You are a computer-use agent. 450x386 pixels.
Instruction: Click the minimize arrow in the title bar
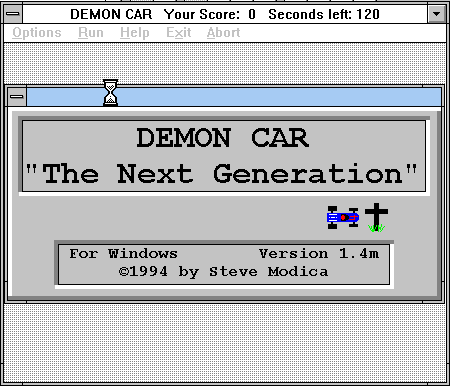coord(436,14)
